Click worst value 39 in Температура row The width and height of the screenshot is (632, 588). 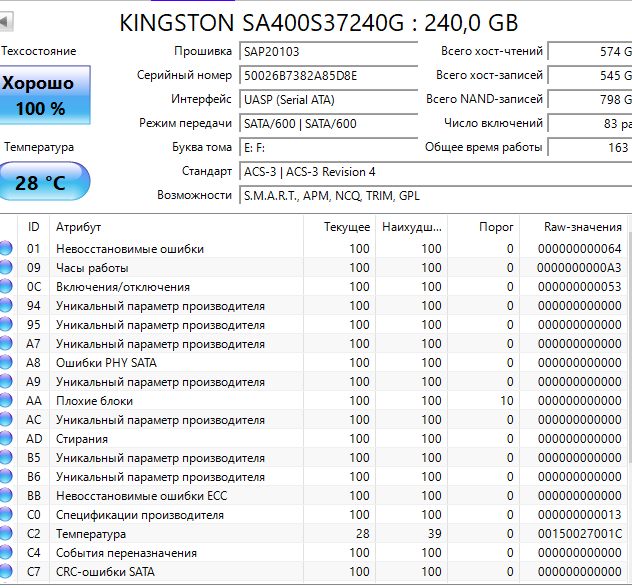[x=434, y=534]
